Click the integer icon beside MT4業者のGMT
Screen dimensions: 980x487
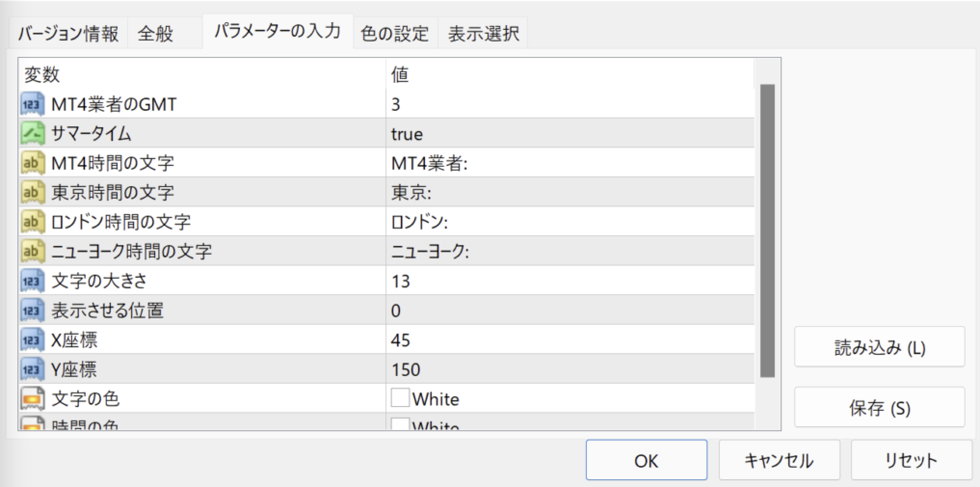pyautogui.click(x=32, y=104)
